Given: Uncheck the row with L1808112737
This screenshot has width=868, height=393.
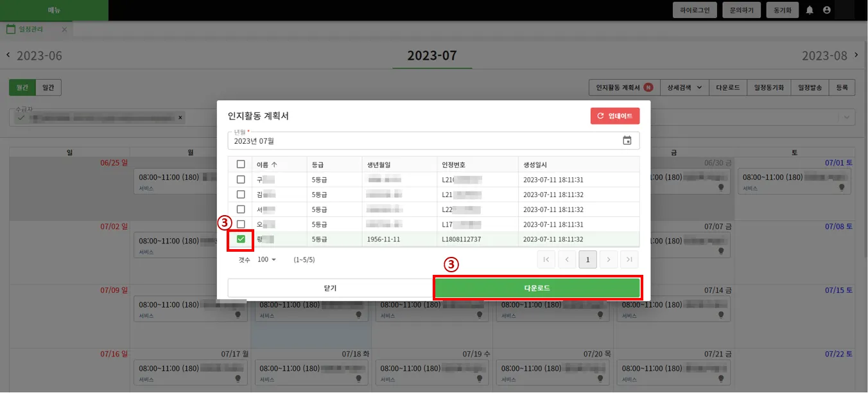Looking at the screenshot, I should [x=241, y=239].
